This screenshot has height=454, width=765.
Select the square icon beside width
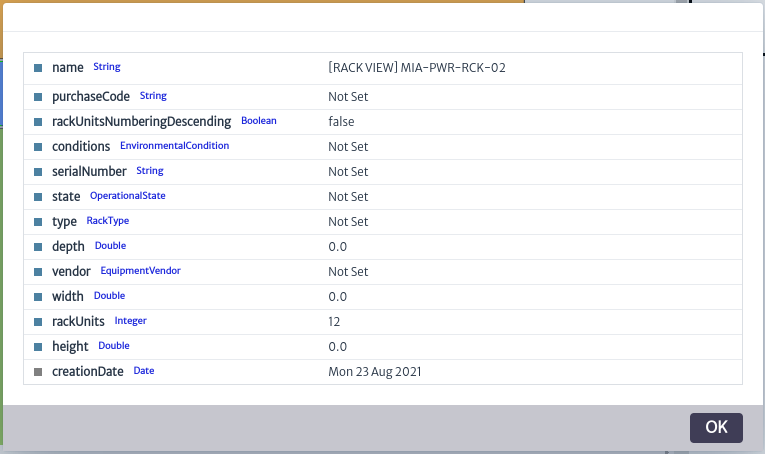[x=38, y=297]
